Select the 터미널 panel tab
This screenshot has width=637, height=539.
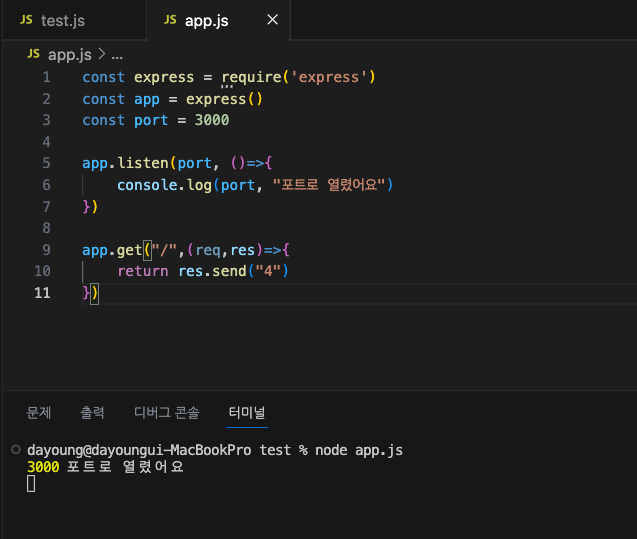tap(247, 413)
